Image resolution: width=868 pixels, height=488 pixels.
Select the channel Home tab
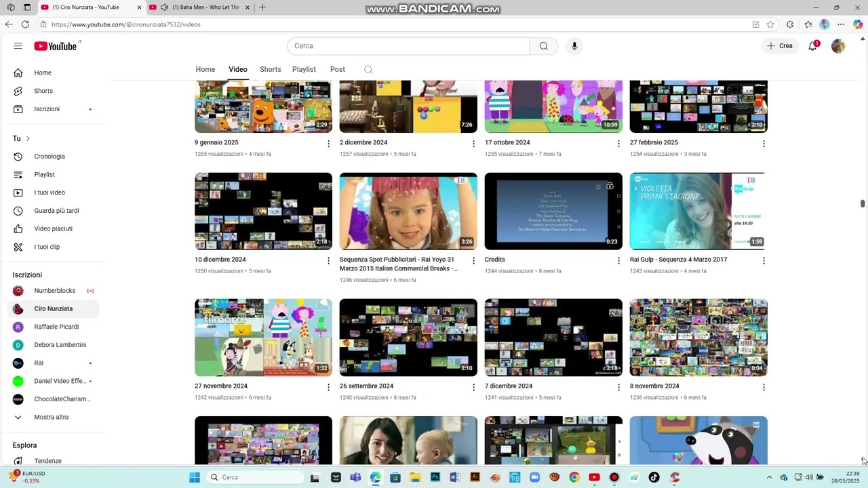tap(205, 69)
